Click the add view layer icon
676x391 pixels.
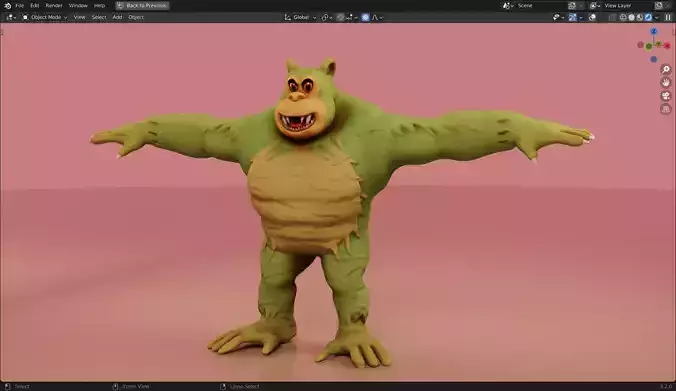[x=659, y=6]
